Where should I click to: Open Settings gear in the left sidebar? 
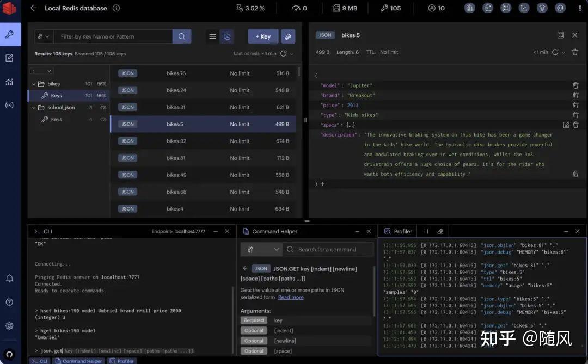tap(9, 325)
